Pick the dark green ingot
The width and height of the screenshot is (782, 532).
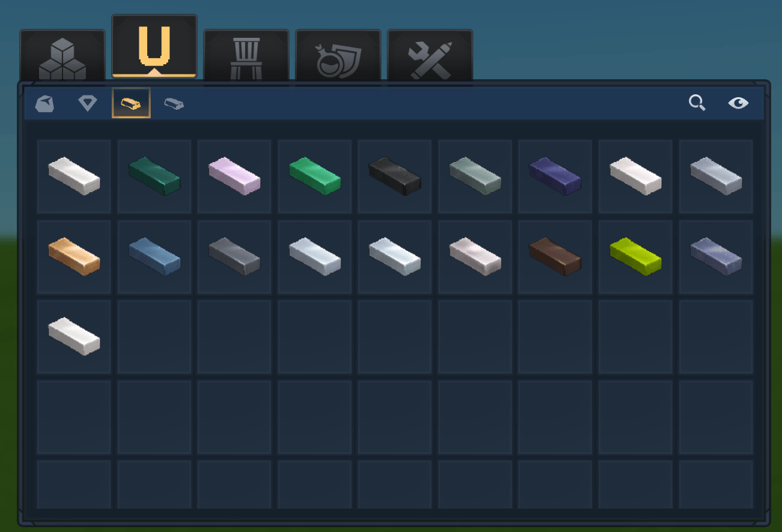154,176
